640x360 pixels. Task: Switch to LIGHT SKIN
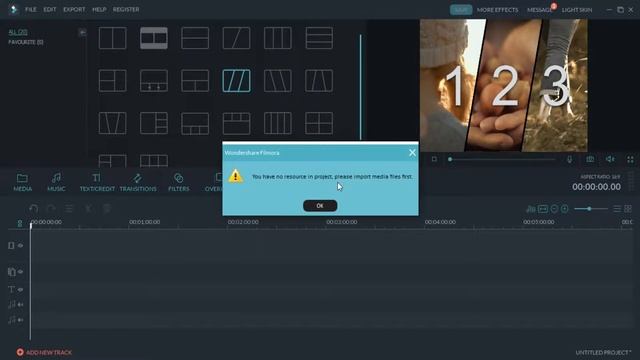click(577, 10)
